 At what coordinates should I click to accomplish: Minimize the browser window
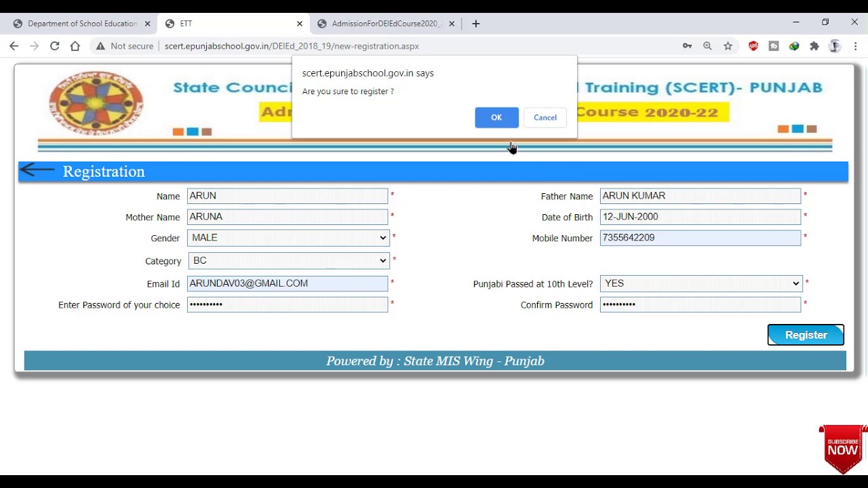[796, 22]
